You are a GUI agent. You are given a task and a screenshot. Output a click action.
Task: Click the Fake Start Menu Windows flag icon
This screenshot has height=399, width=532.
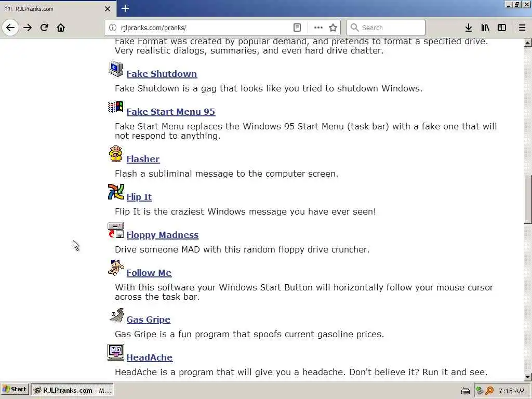116,107
